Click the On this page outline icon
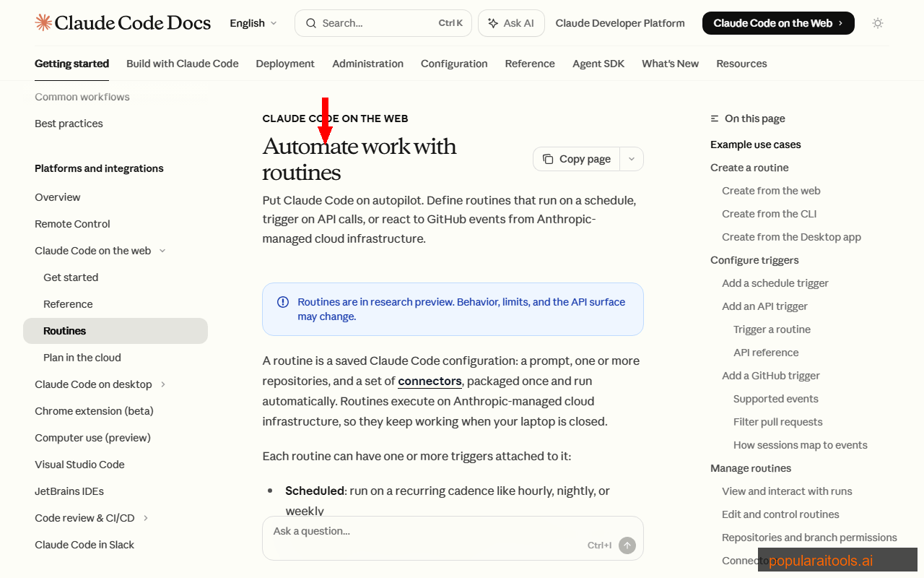Image resolution: width=924 pixels, height=578 pixels. [x=714, y=118]
